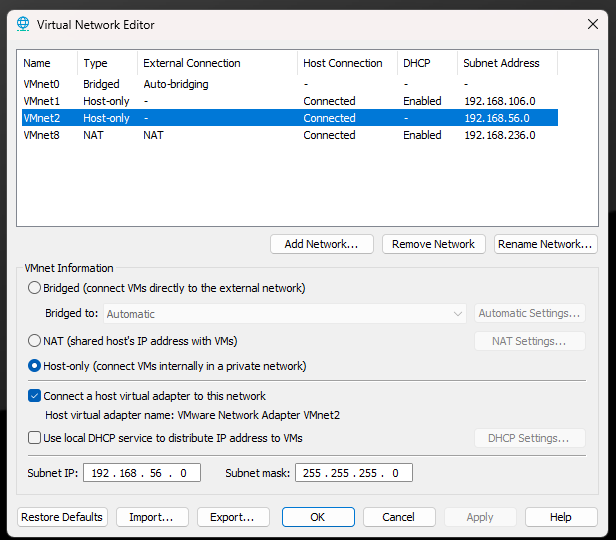Viewport: 616px width, 540px height.
Task: Click the External Connection column header
Action: click(218, 63)
